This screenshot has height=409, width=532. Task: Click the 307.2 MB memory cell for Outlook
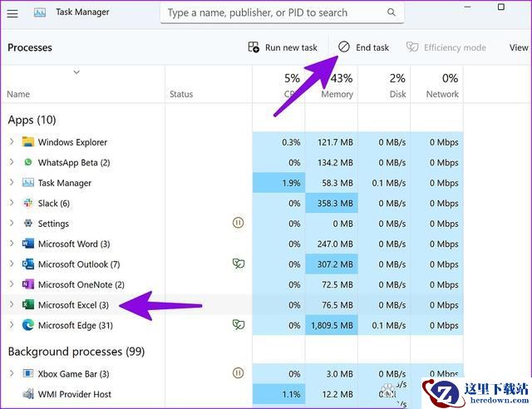pyautogui.click(x=332, y=264)
